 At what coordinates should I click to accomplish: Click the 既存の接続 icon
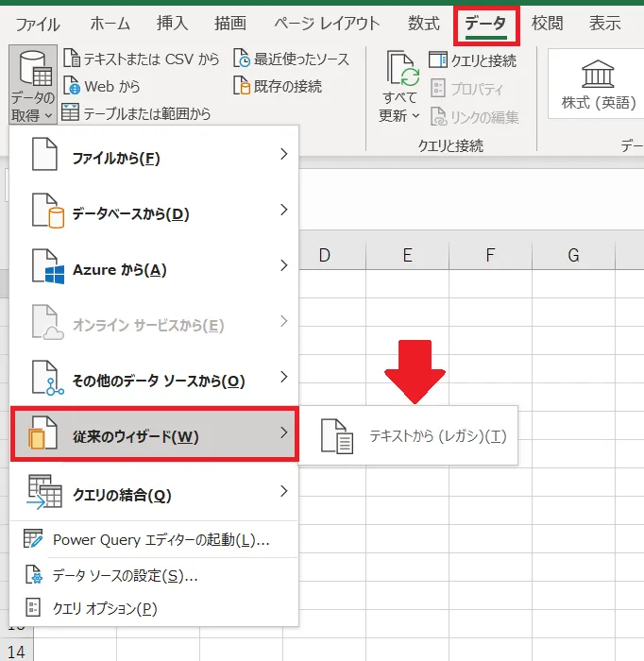[x=242, y=86]
